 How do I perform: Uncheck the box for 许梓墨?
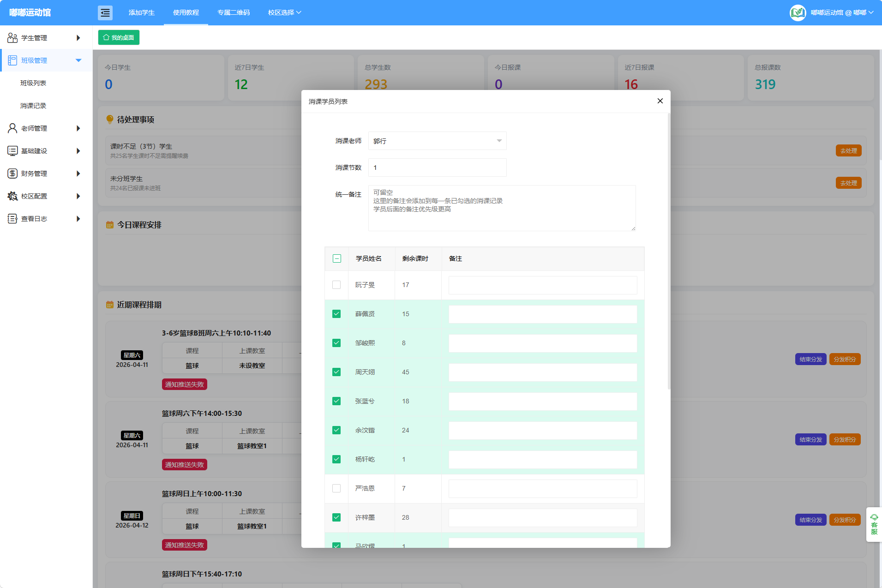pos(336,517)
